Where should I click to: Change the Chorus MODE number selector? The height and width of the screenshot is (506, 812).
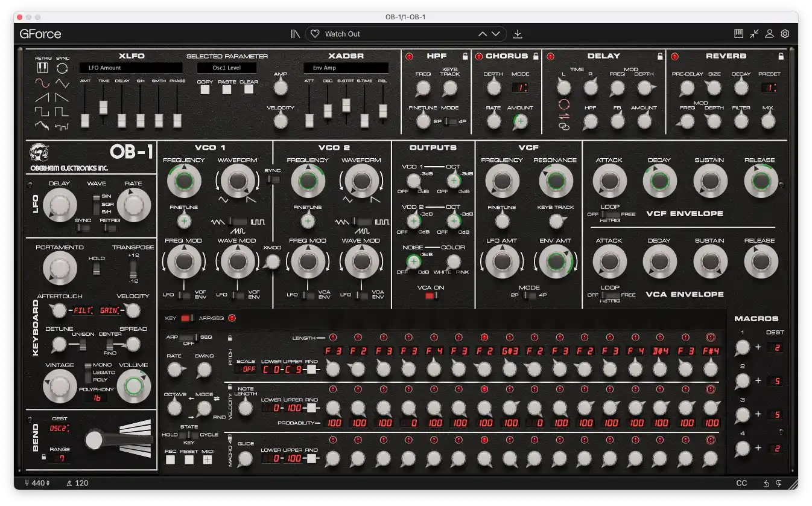pos(521,88)
